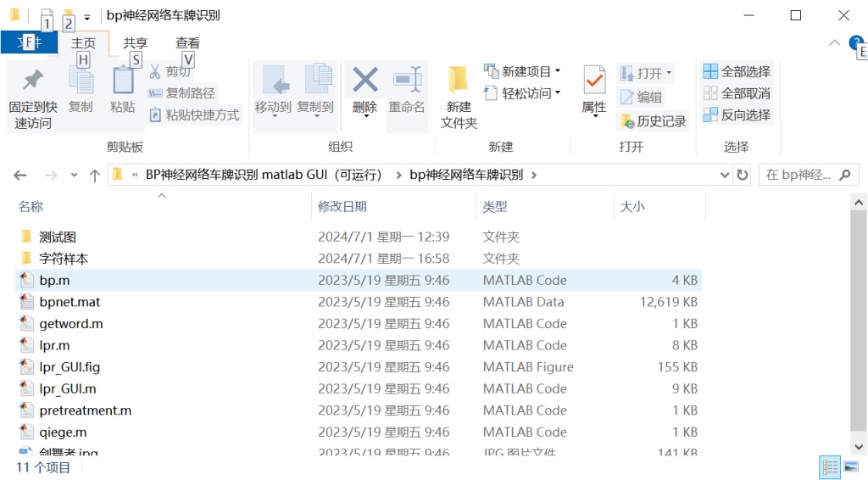This screenshot has width=868, height=480.
Task: Sort by Type (类型) column header
Action: click(494, 207)
